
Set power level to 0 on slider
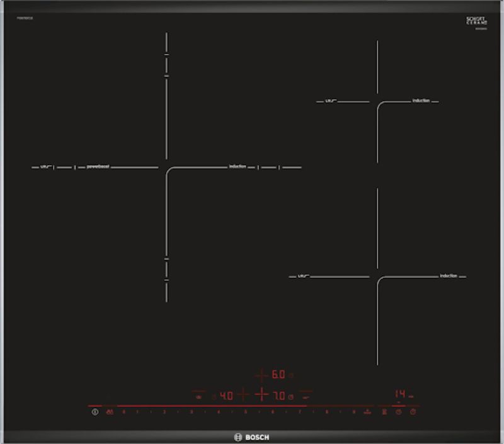pos(123,412)
